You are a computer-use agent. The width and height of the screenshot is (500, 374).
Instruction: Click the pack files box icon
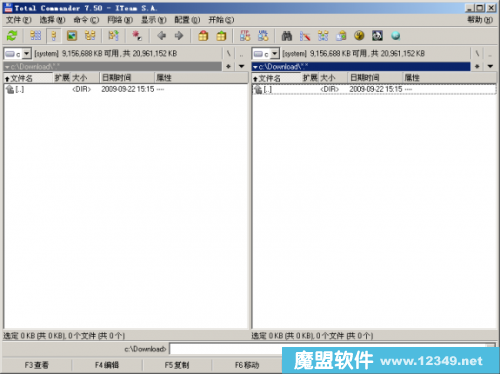pyautogui.click(x=203, y=36)
